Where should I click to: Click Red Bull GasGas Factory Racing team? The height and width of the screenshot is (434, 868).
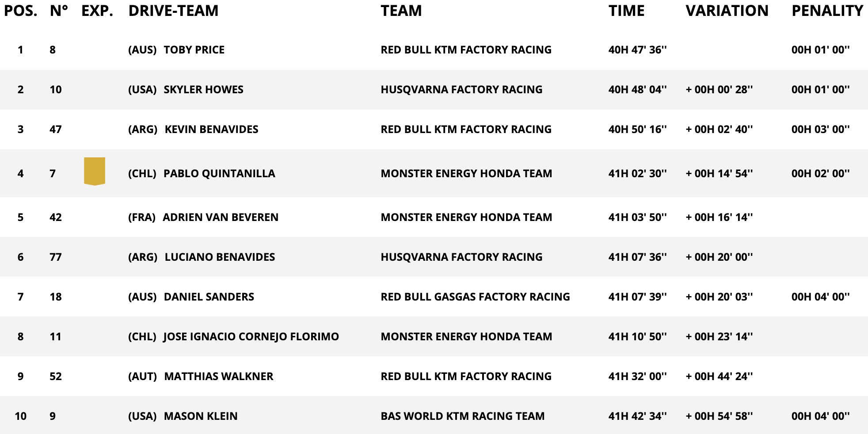(475, 297)
